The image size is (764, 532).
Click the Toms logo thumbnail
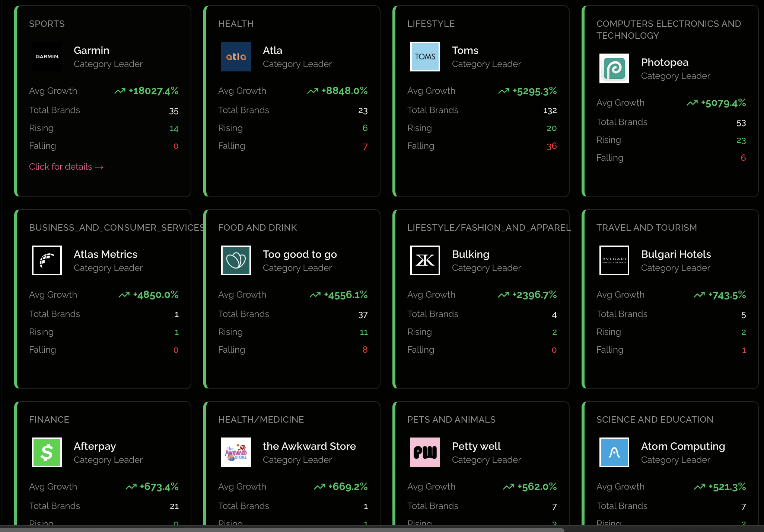[425, 57]
